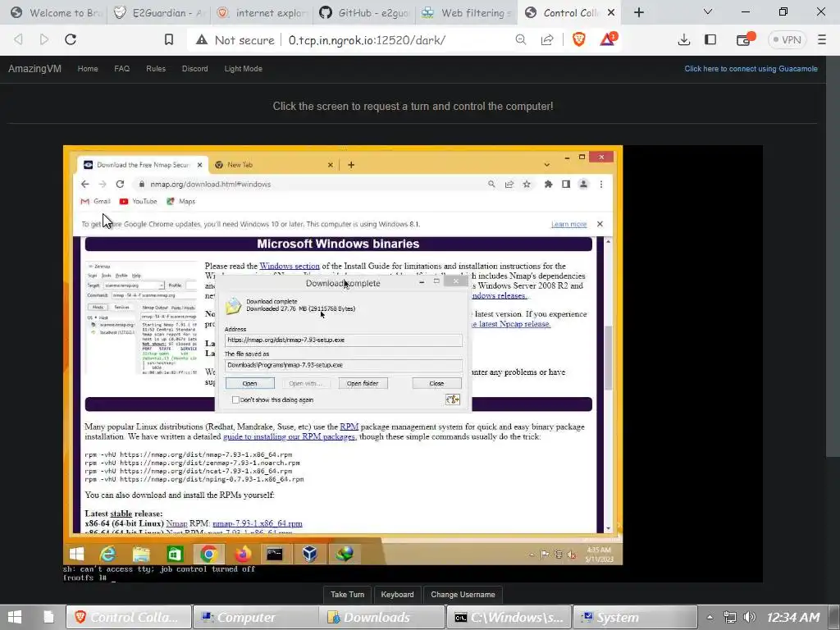Dismiss the Chrome update info bar with X
Viewport: 840px width, 630px height.
click(600, 224)
